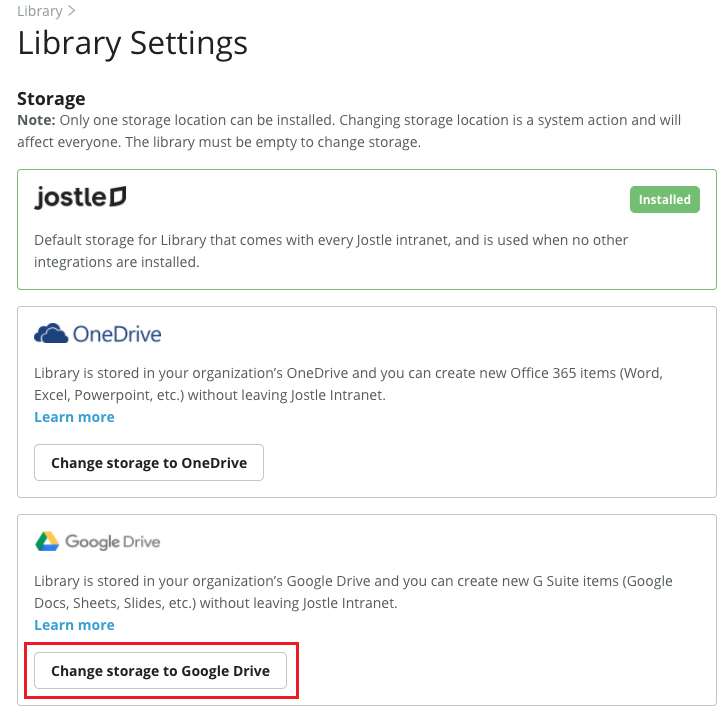Click the chevron after the Library breadcrumb

[x=71, y=11]
